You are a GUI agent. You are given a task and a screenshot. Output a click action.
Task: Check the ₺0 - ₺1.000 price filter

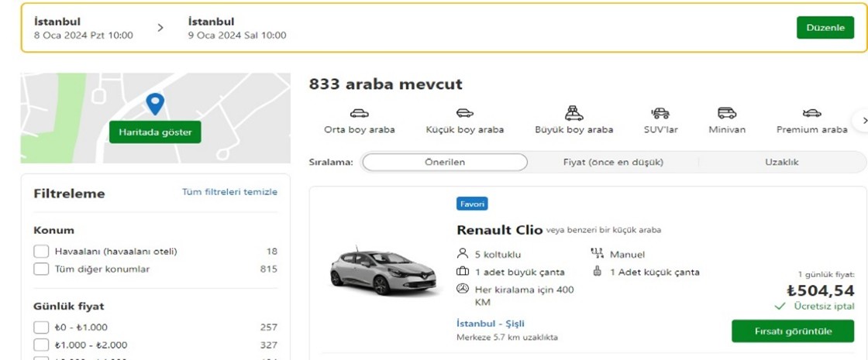point(41,327)
